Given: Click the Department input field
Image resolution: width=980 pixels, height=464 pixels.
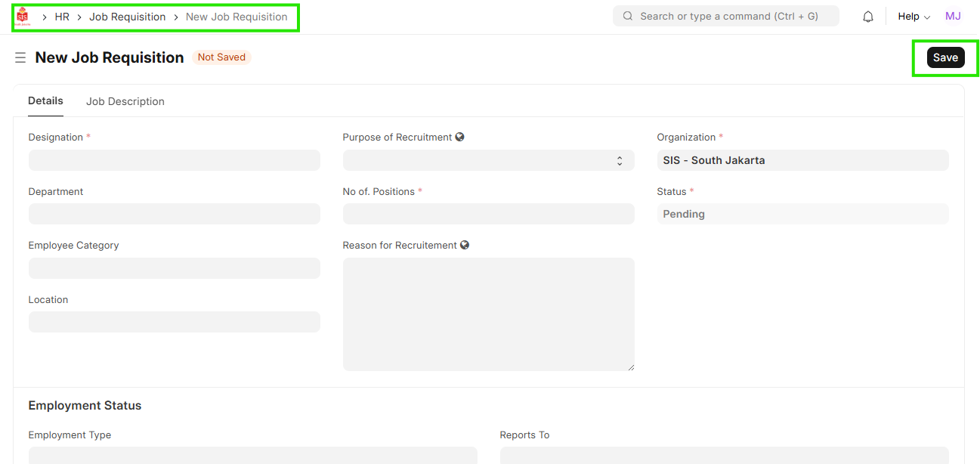Looking at the screenshot, I should click(x=174, y=214).
